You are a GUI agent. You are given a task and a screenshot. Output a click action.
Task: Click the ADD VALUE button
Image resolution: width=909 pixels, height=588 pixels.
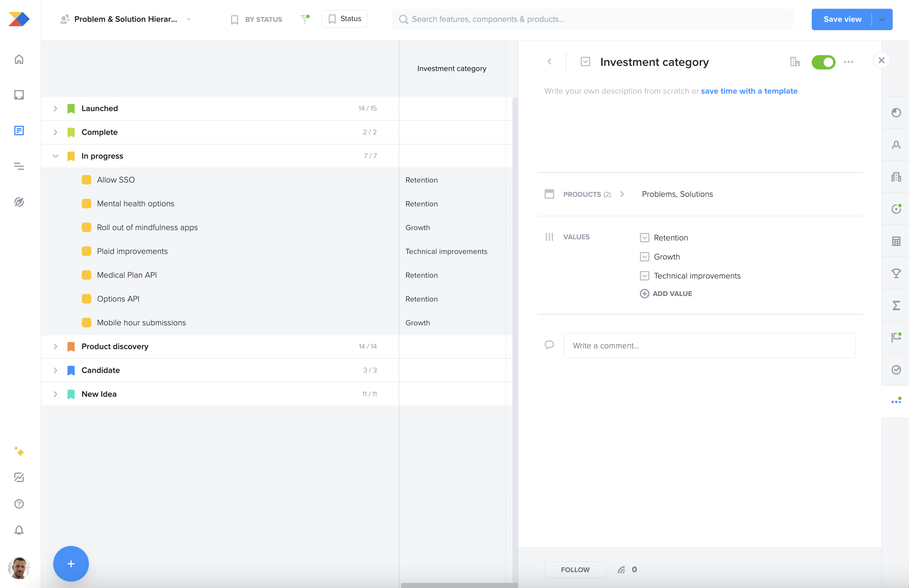point(666,293)
